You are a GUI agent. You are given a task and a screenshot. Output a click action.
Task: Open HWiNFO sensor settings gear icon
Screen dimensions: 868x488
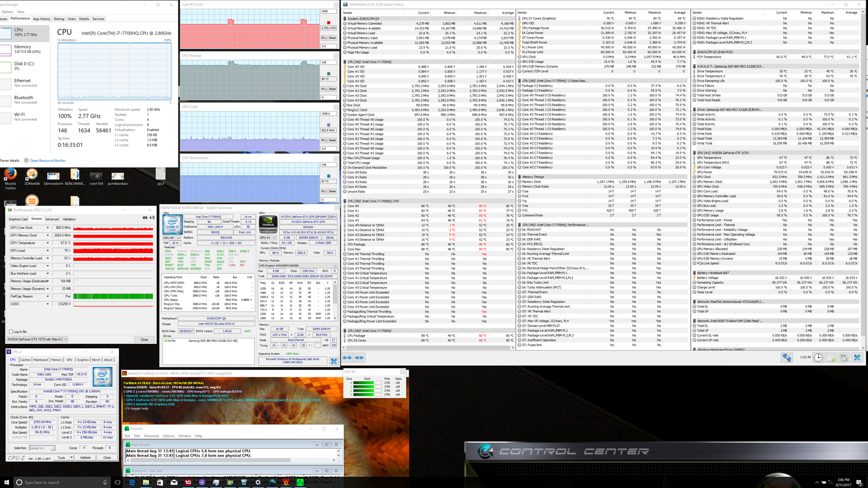click(844, 357)
